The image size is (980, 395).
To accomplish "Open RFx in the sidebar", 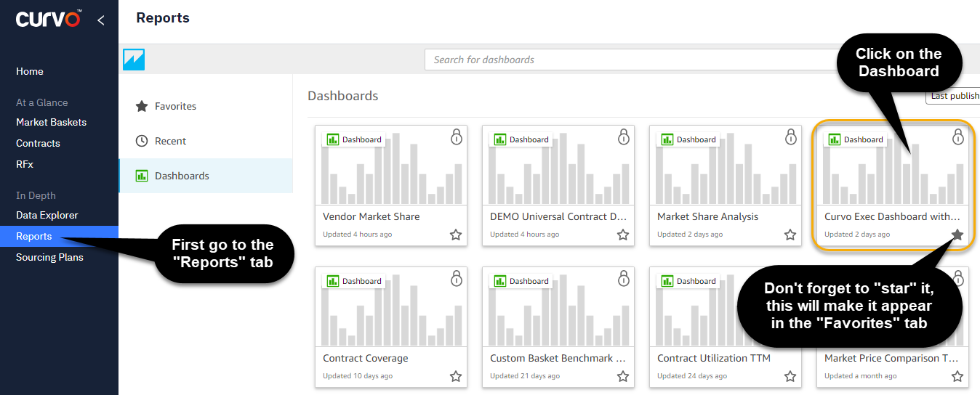I will pyautogui.click(x=25, y=164).
